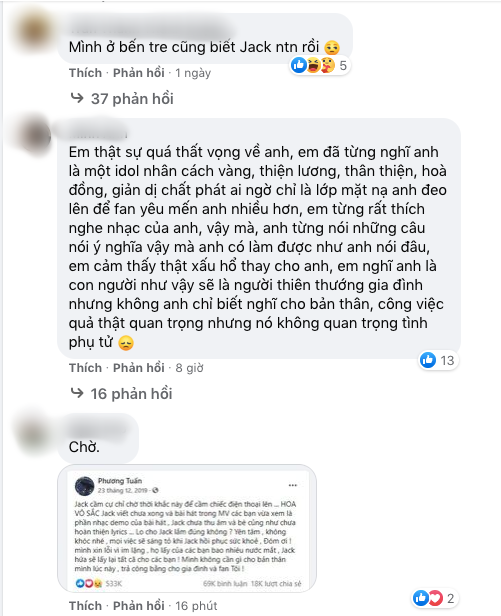Like the 'Chờ.' comment via Thích

point(85,605)
